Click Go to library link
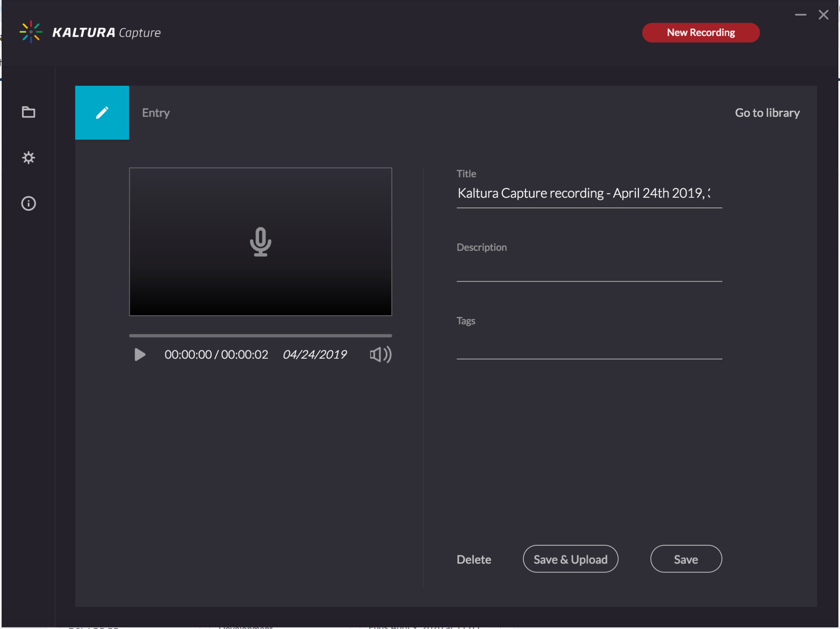Viewport: 840px width, 629px height. click(767, 113)
